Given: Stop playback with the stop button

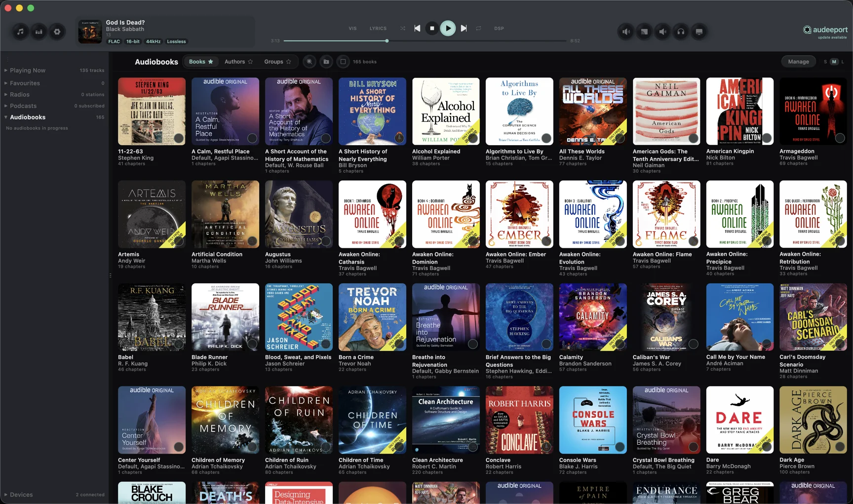Looking at the screenshot, I should coord(432,29).
